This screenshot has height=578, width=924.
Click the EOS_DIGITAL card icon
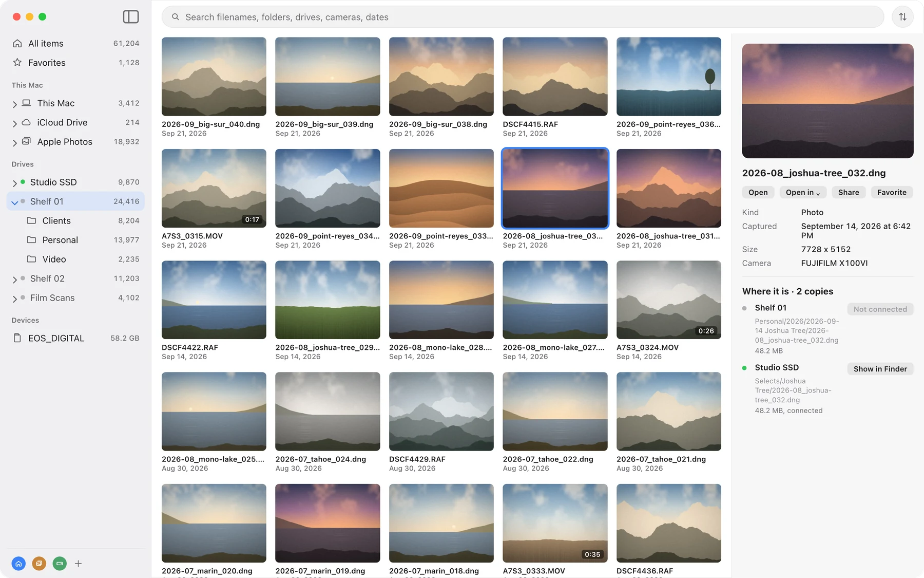pyautogui.click(x=17, y=338)
